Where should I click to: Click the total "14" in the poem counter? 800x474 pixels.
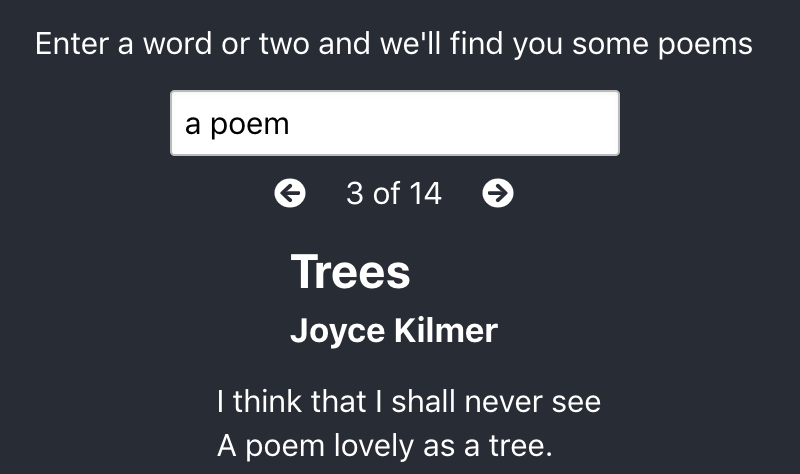pos(424,193)
